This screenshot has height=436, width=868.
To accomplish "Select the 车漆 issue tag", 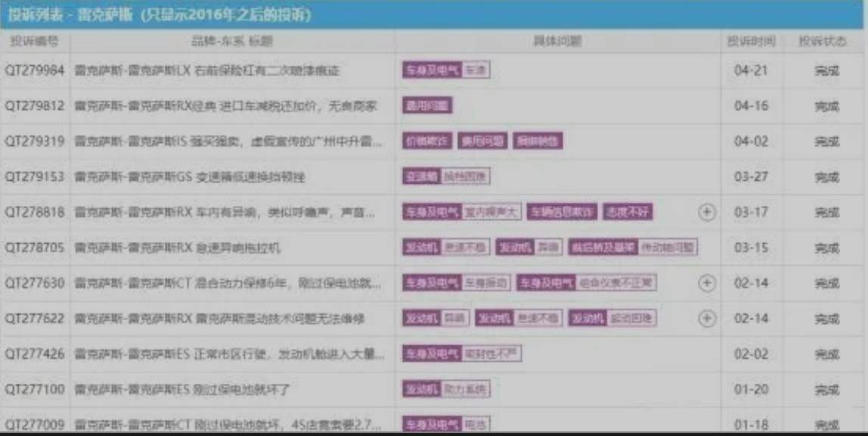I will pyautogui.click(x=476, y=70).
